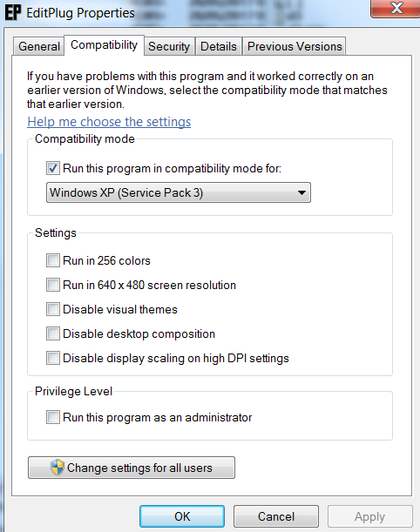
Task: Open the Details tab
Action: (x=219, y=46)
